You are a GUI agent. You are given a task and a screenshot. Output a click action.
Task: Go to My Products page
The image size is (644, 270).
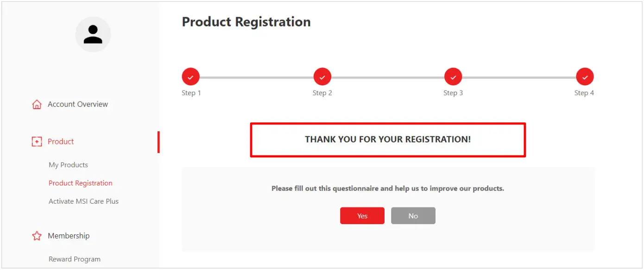[x=68, y=165]
